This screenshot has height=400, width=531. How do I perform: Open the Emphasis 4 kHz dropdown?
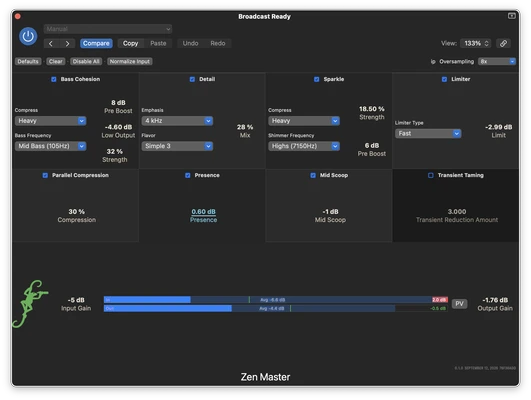[x=177, y=121]
